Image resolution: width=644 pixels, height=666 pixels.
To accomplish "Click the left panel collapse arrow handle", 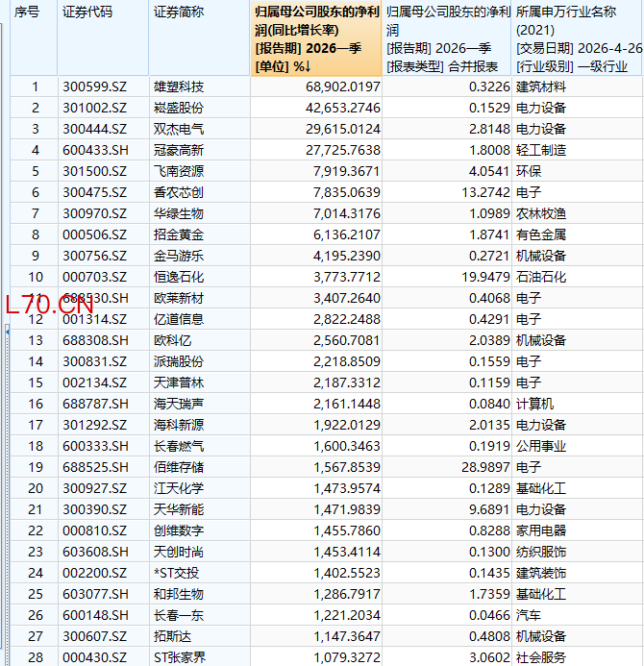I will (7, 332).
